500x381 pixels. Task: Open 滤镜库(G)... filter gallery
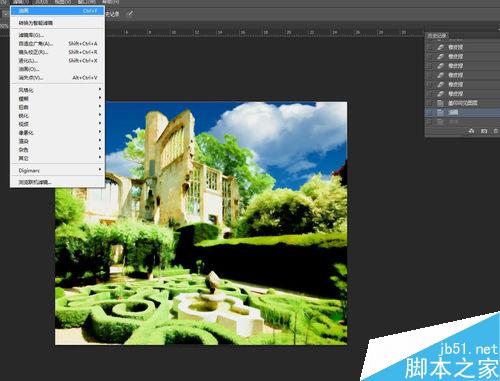click(x=57, y=35)
